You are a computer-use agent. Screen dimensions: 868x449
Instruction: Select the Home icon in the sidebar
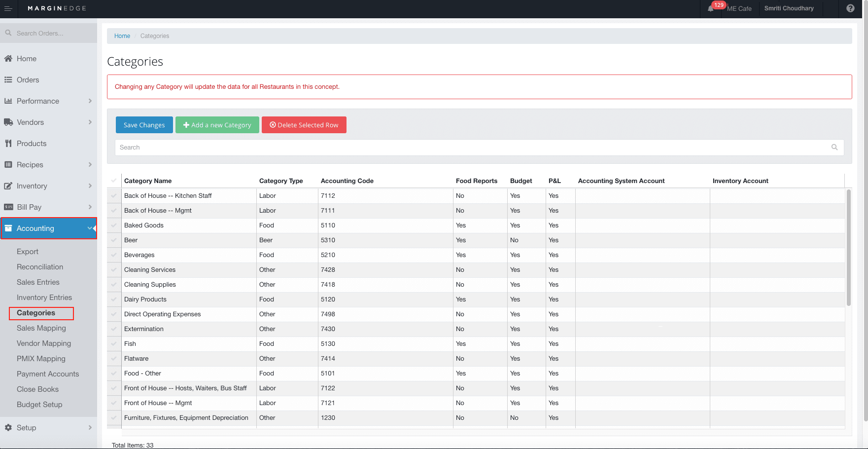click(9, 58)
